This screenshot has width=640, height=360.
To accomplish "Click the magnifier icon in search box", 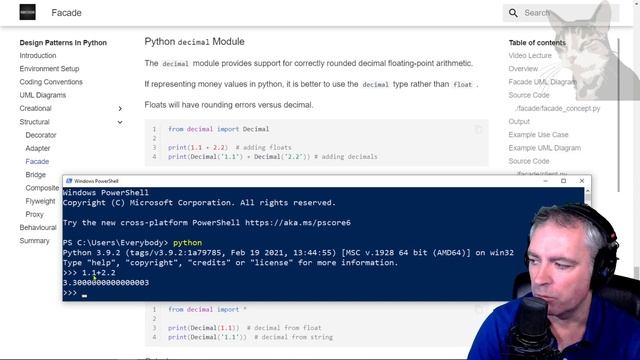I will (x=513, y=13).
